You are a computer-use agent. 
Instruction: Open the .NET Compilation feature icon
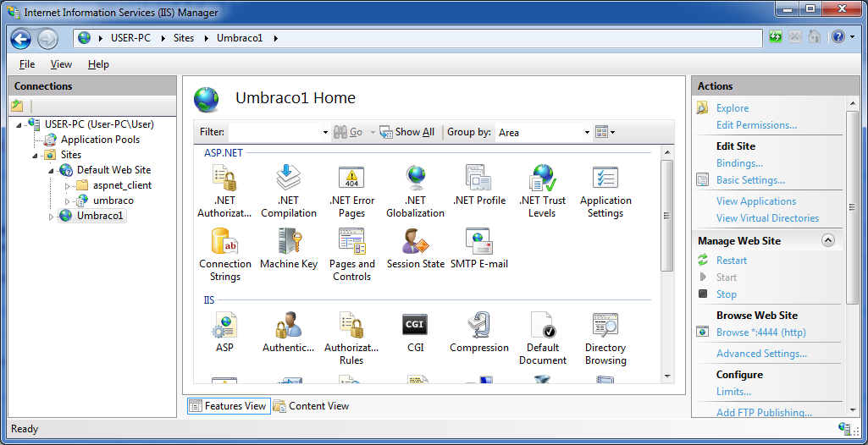pyautogui.click(x=288, y=179)
